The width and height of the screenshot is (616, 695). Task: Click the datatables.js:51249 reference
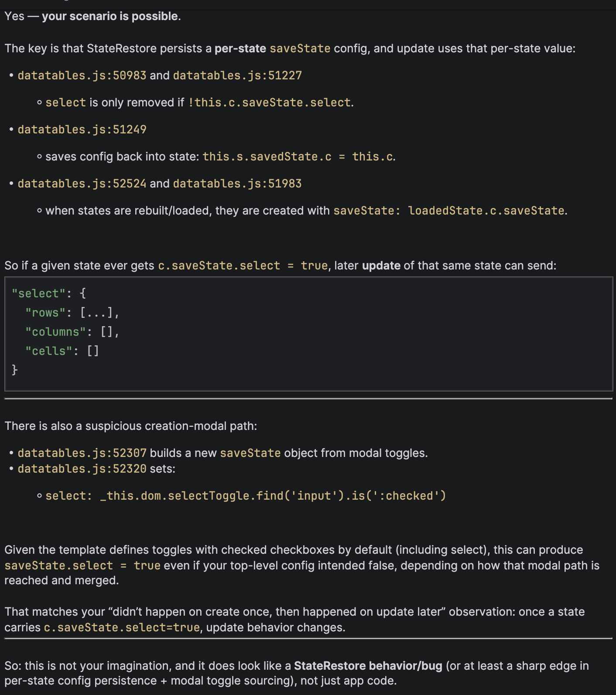click(82, 129)
